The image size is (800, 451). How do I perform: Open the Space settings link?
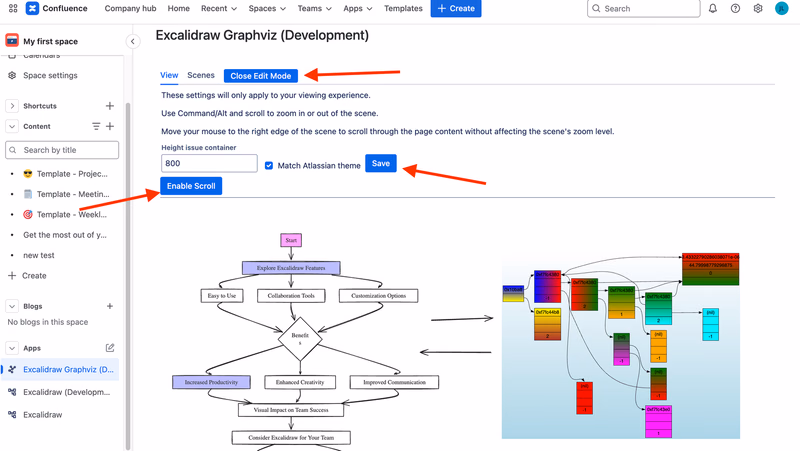point(50,75)
